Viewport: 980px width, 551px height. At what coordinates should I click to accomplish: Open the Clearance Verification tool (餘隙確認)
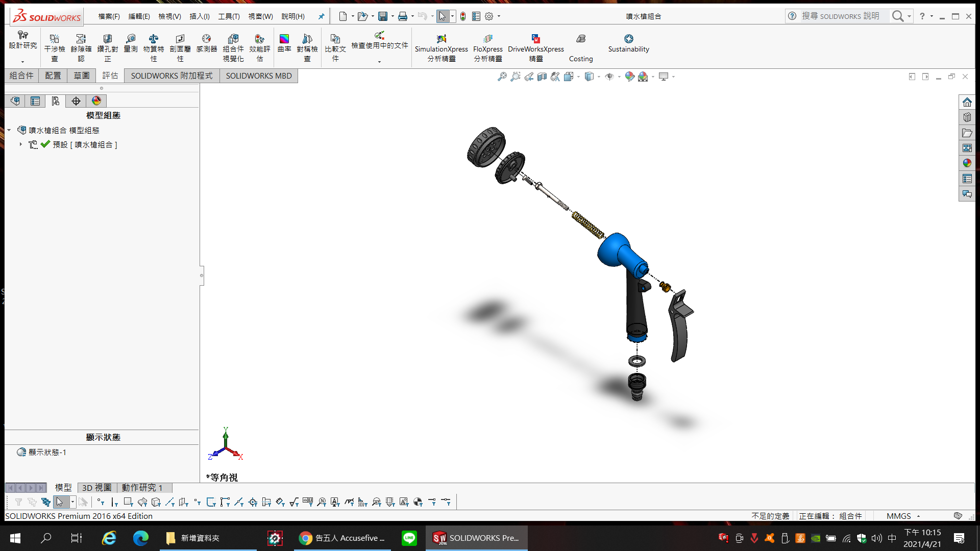click(81, 47)
